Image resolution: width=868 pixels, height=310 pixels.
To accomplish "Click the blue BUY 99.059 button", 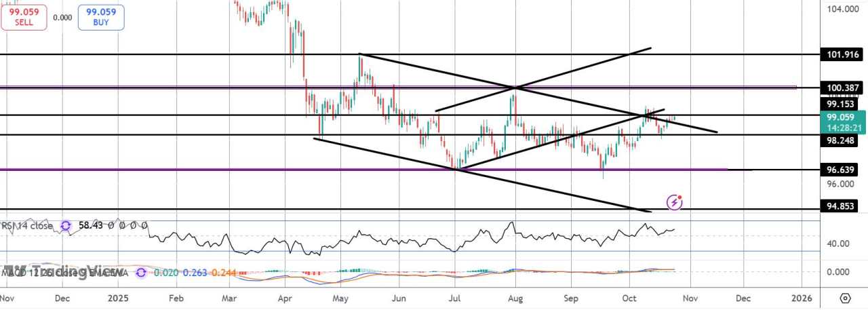I will point(101,16).
